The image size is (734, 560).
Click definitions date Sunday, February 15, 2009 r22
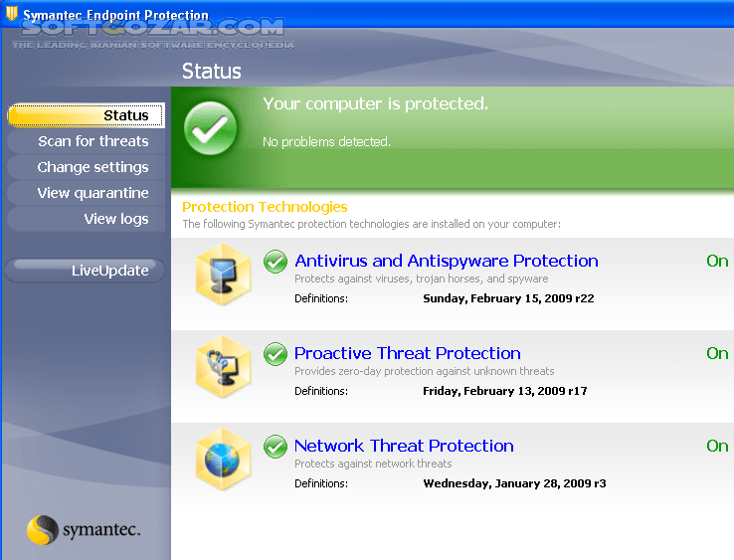click(x=508, y=298)
